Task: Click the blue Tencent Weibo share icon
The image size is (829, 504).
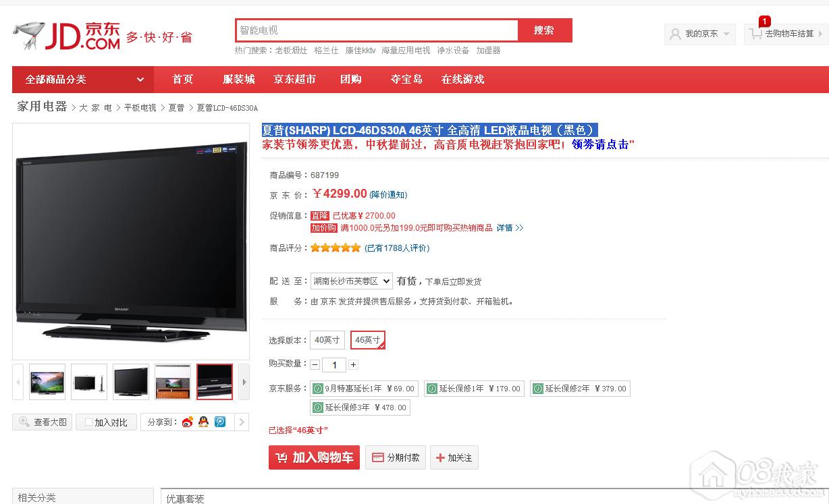Action: [220, 422]
